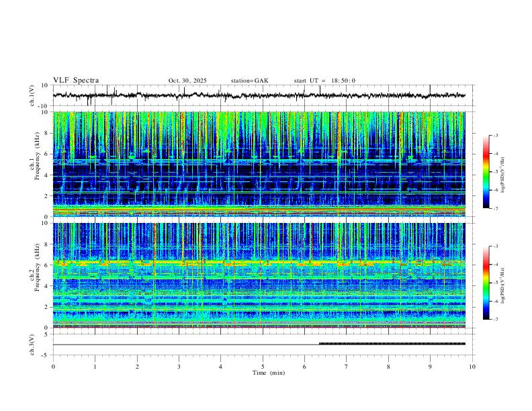Click the ch.1 spectrogram color bar
The height and width of the screenshot is (411, 532).
pos(486,172)
